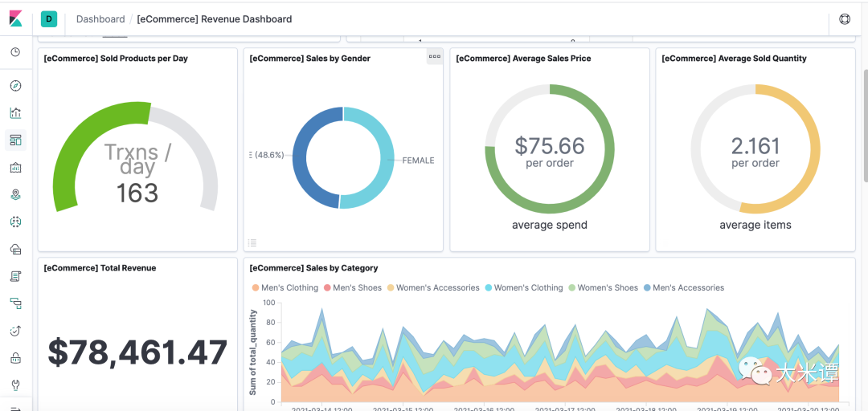The height and width of the screenshot is (411, 868).
Task: Click the $78,461.47 total revenue metric
Action: pyautogui.click(x=138, y=352)
